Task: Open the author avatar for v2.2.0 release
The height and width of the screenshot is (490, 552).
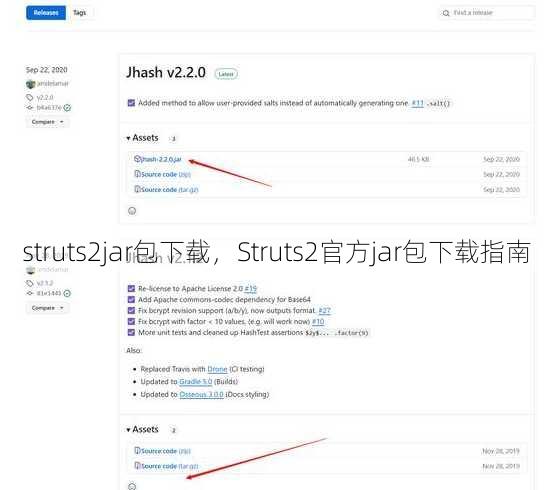Action: [31, 84]
